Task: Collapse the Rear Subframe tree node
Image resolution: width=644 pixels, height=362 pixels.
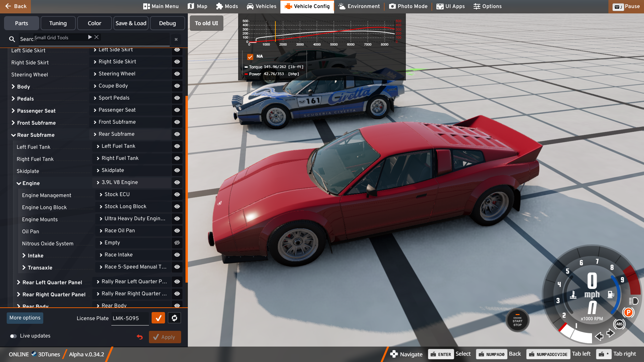Action: (13, 135)
